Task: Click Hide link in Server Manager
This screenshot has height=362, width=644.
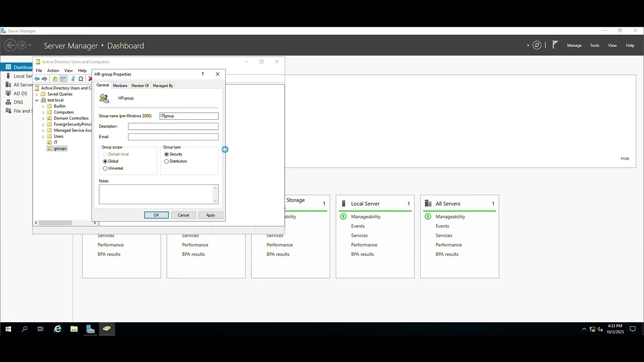Action: point(625,158)
